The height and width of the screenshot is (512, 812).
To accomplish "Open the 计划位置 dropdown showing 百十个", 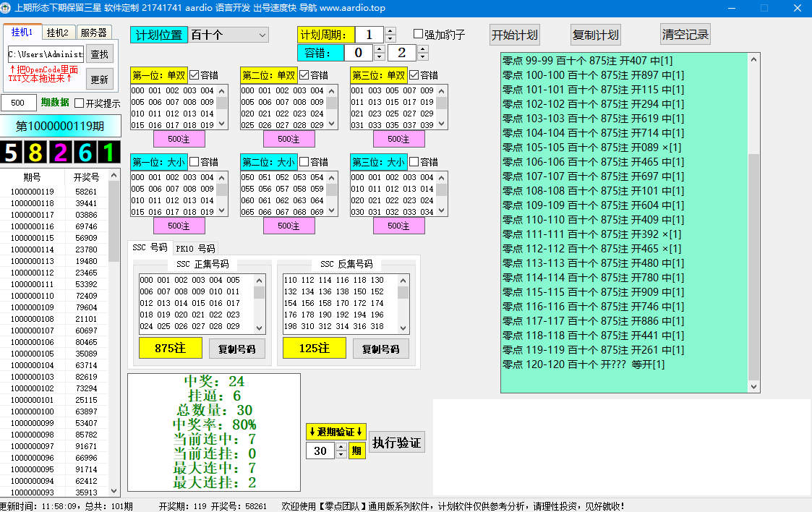I will click(x=228, y=35).
